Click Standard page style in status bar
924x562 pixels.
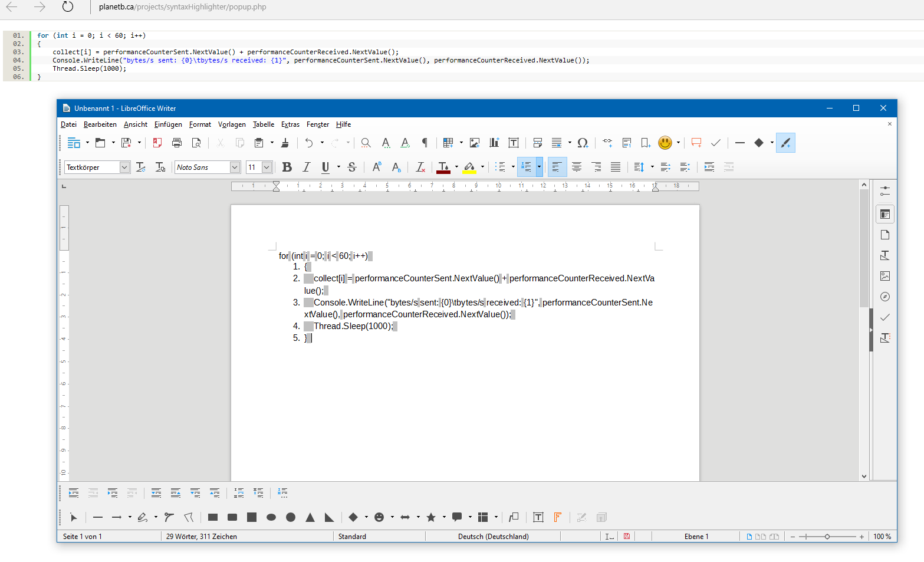click(352, 537)
